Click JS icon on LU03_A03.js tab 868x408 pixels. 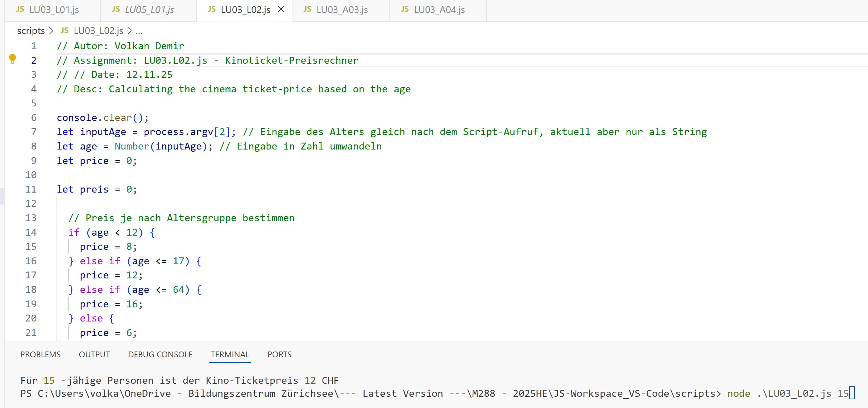[307, 9]
